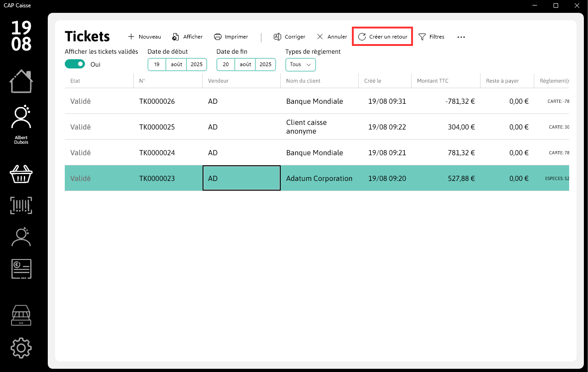Open the shopping basket icon
Viewport: 588px width, 372px height.
(21, 175)
